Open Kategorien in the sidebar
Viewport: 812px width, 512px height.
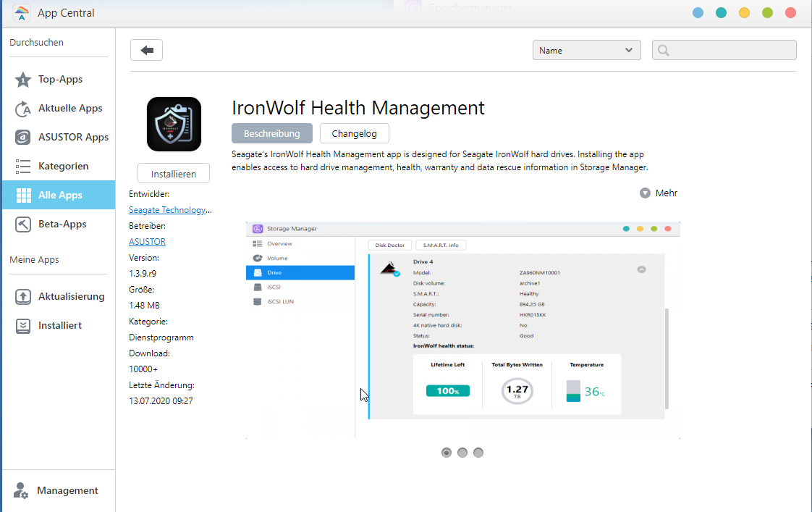click(59, 167)
